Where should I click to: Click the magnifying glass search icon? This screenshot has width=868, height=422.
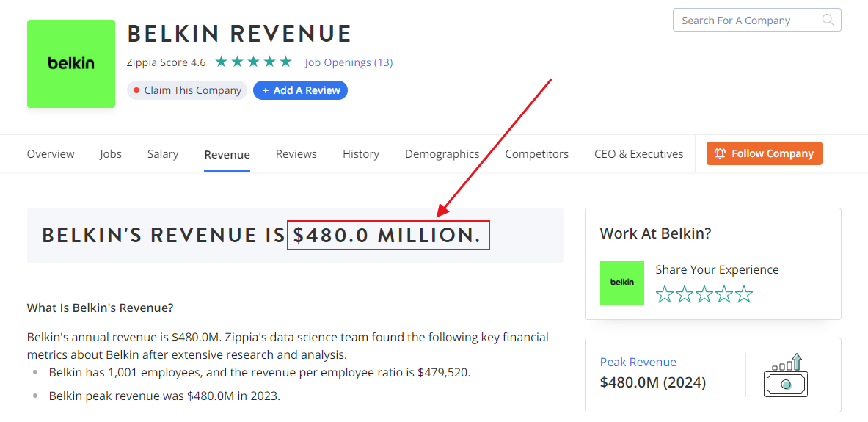(828, 21)
